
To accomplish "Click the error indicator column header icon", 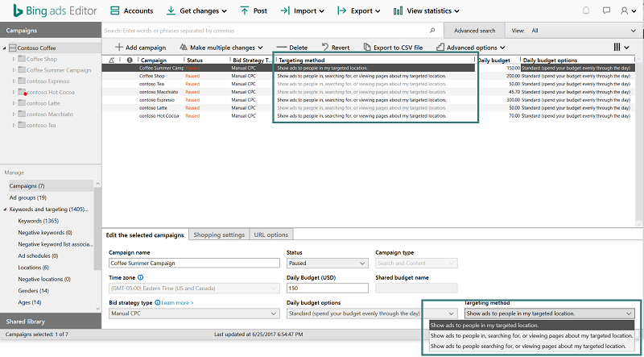I will (130, 60).
